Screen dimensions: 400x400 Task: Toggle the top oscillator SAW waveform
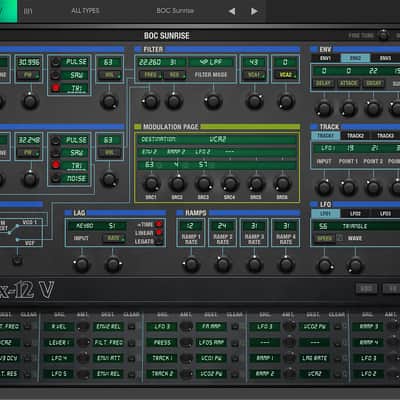(x=56, y=75)
